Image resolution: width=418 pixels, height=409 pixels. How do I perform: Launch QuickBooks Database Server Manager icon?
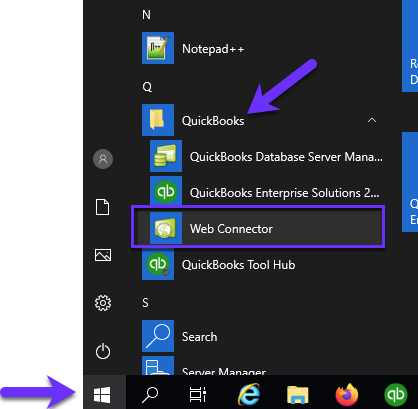coord(166,156)
